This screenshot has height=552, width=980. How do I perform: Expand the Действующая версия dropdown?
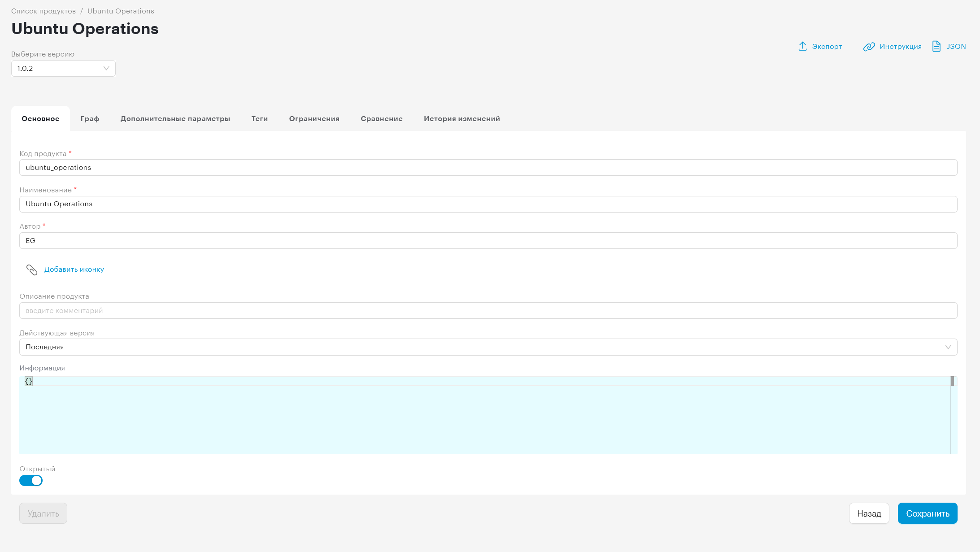(x=488, y=347)
